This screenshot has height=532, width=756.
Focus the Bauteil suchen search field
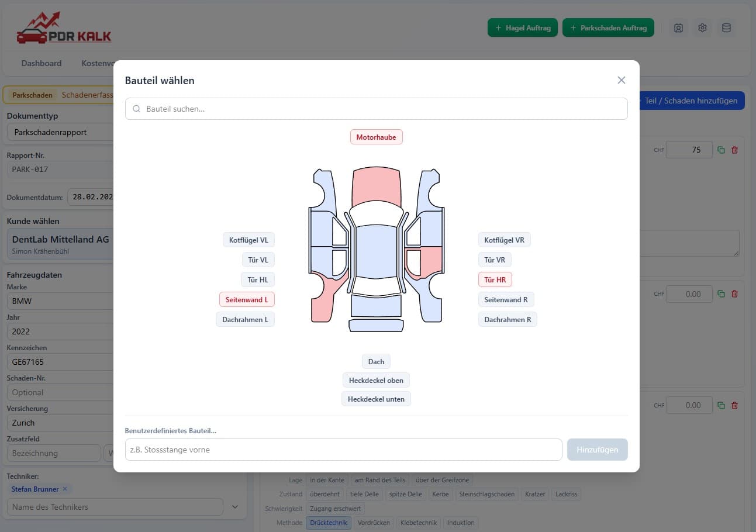376,109
